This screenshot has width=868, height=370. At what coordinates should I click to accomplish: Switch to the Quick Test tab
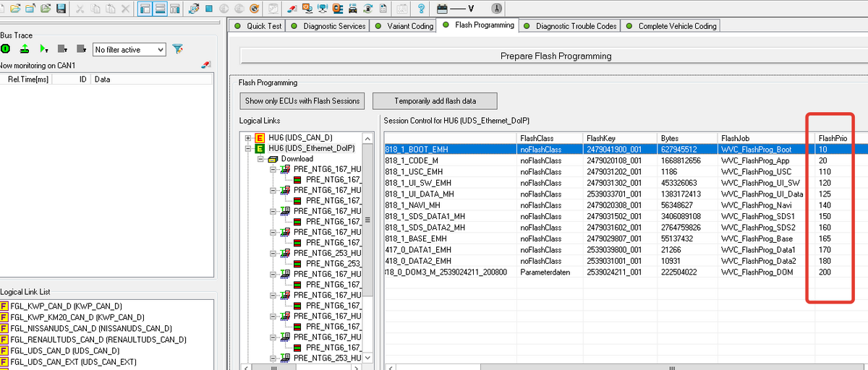click(x=257, y=26)
